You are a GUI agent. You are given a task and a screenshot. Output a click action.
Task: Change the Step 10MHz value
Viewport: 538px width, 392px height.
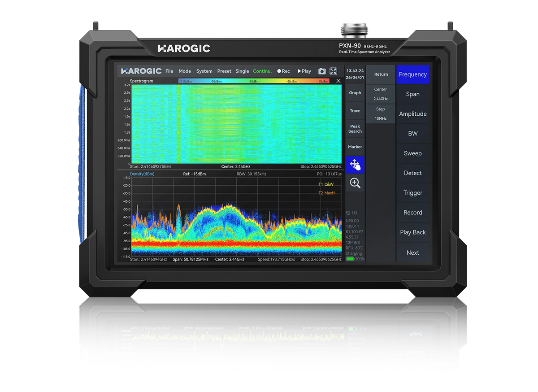tap(381, 114)
